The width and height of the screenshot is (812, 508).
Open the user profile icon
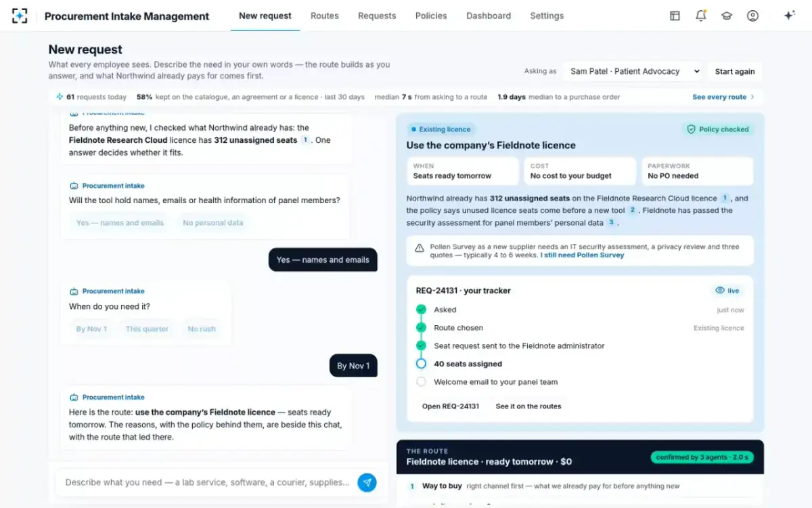[752, 16]
